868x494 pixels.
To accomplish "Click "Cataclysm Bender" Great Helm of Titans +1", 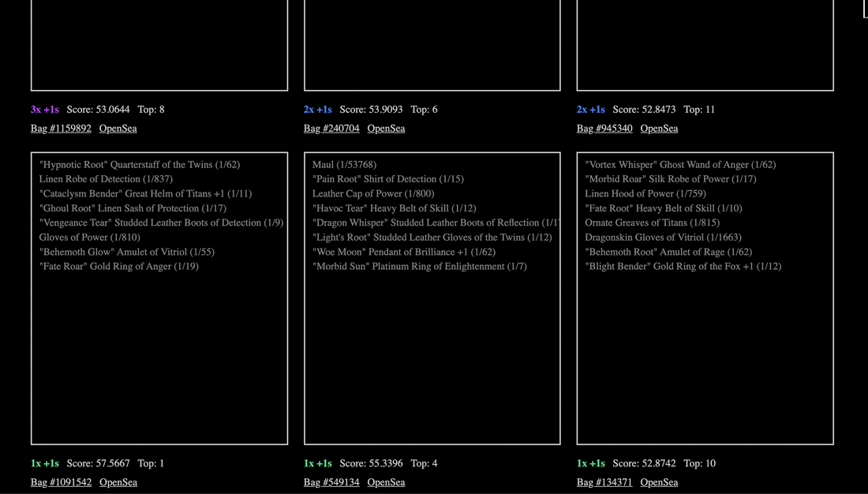I will [146, 194].
